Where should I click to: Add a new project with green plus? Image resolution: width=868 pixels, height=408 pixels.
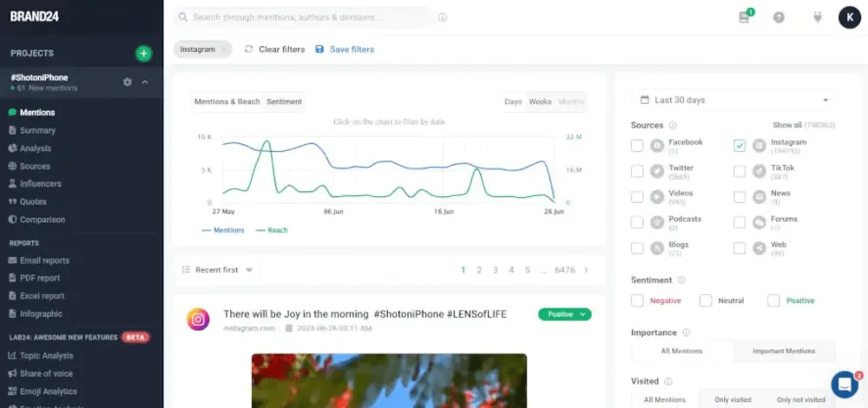click(x=143, y=53)
